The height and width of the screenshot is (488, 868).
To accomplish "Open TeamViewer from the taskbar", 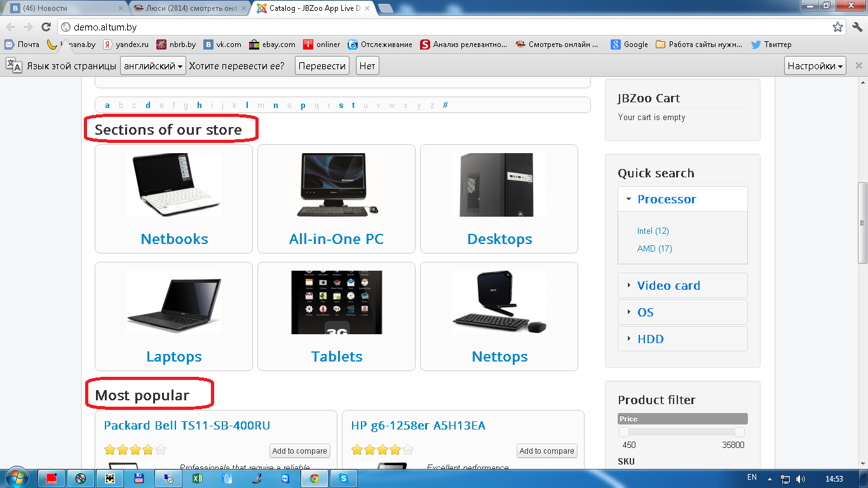I will coord(285,478).
